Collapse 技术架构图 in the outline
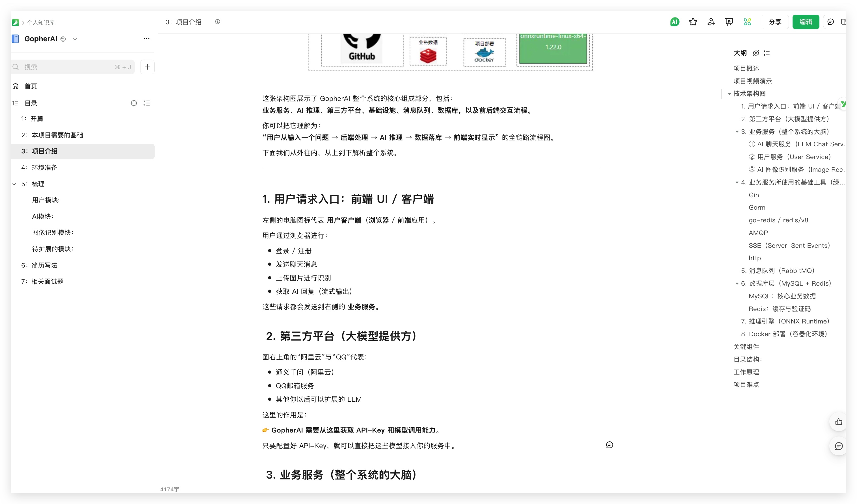This screenshot has width=857, height=504. point(729,94)
